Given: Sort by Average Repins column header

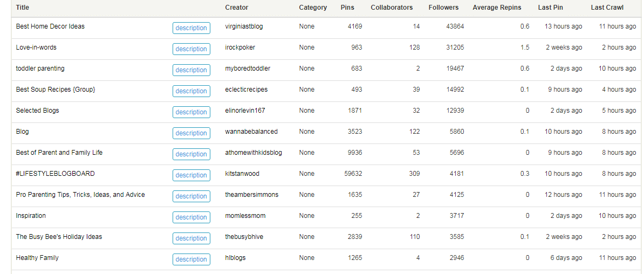Looking at the screenshot, I should tap(497, 8).
